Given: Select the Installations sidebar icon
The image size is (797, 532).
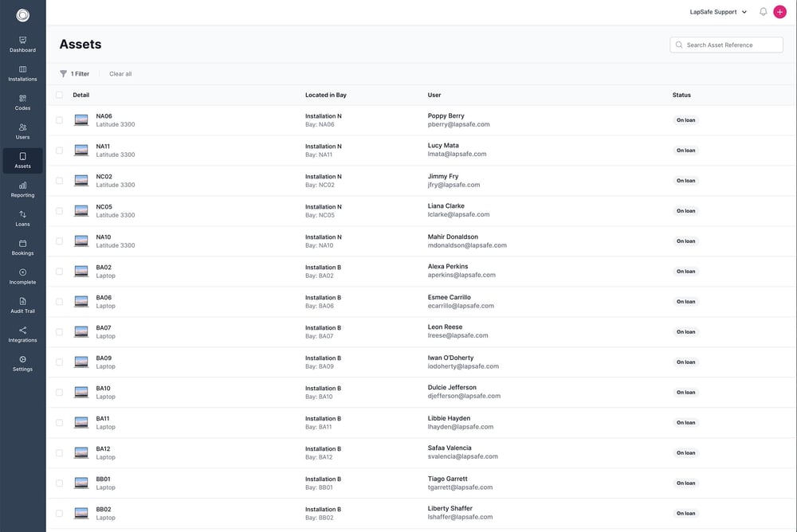Looking at the screenshot, I should pos(22,72).
